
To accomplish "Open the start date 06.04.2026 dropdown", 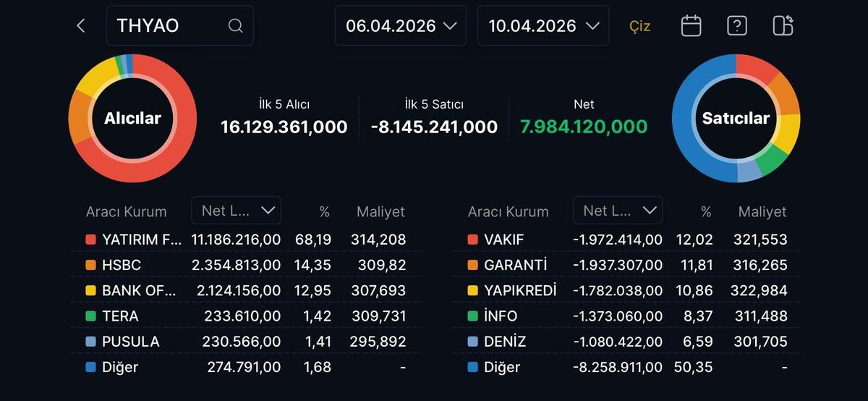I will 400,26.
